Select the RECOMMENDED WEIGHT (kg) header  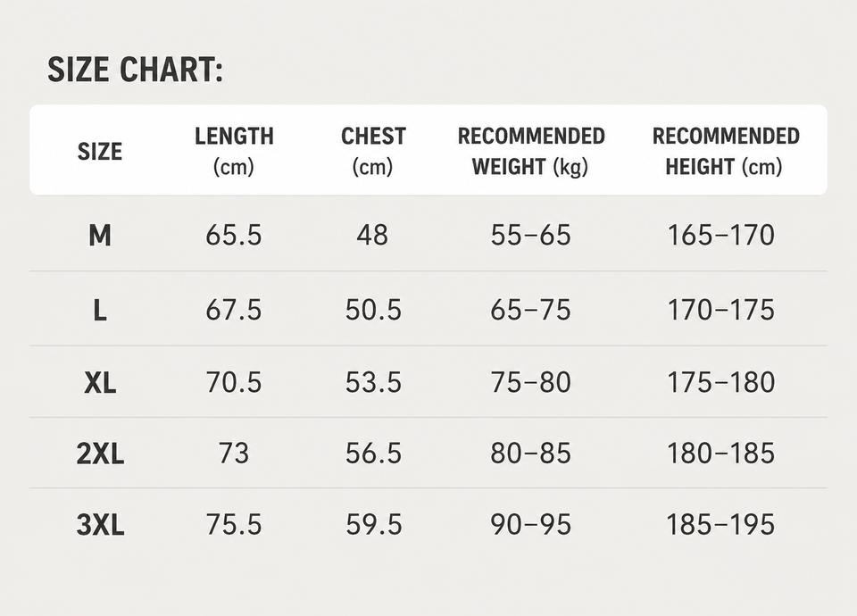pyautogui.click(x=531, y=152)
